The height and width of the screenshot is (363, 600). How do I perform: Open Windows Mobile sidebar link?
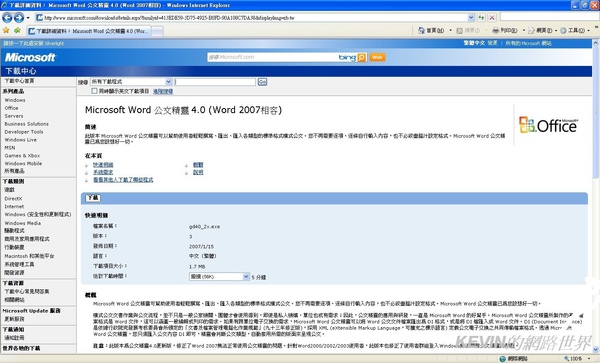23,163
